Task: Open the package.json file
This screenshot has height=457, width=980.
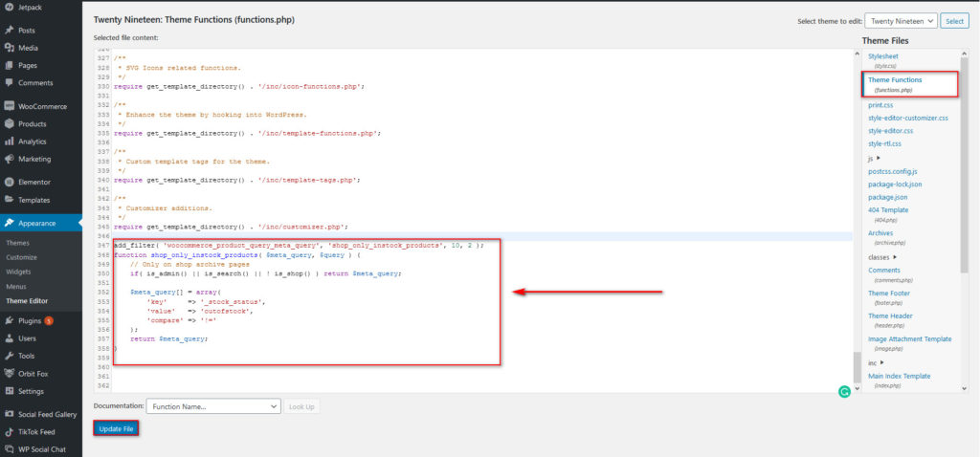Action: pos(888,197)
